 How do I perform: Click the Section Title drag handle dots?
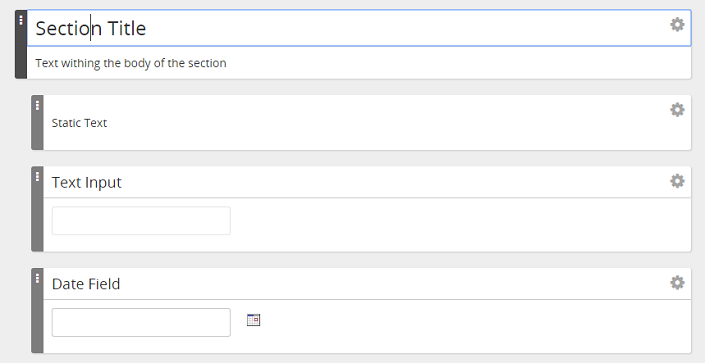click(x=21, y=20)
